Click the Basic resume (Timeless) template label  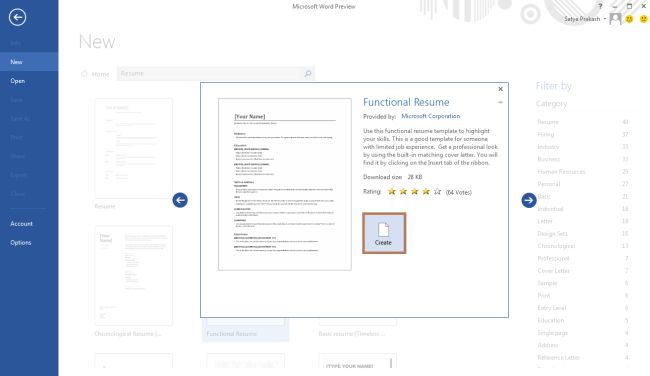[352, 334]
